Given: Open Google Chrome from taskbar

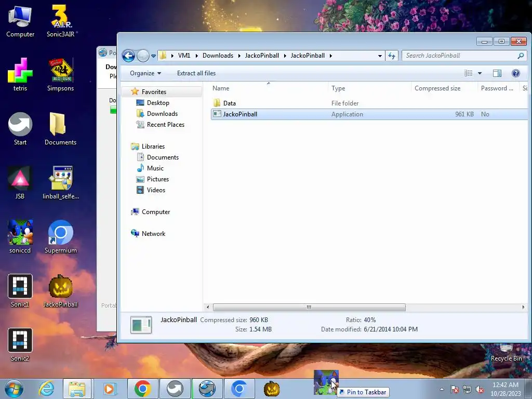Looking at the screenshot, I should tap(142, 389).
